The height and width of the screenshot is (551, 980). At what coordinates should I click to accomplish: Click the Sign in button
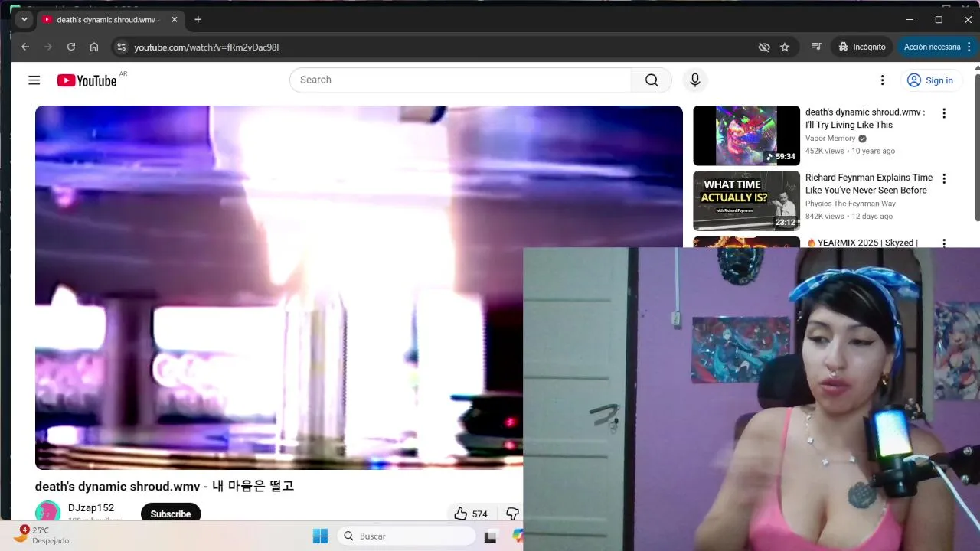click(x=930, y=80)
